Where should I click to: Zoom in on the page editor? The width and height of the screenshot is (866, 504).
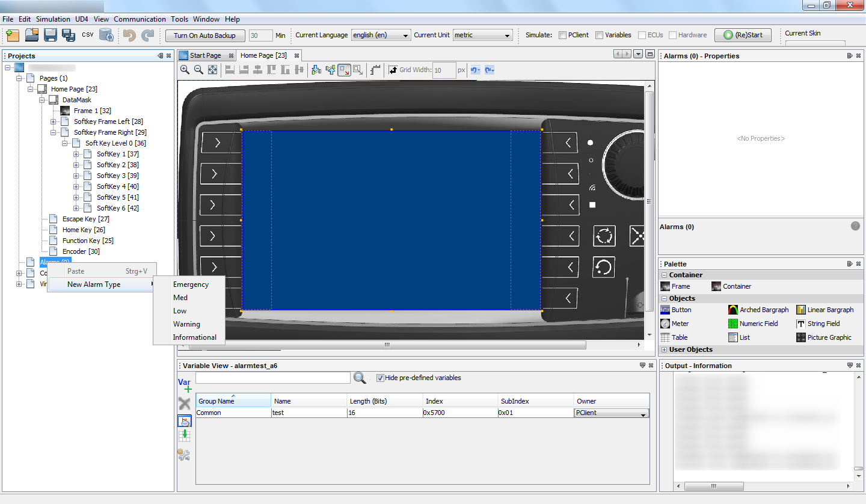(x=185, y=70)
